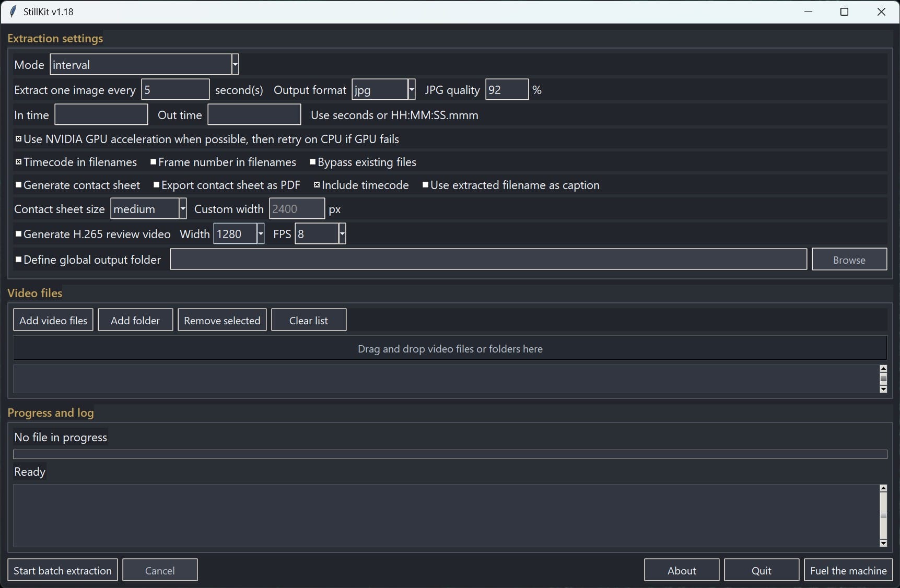
Task: Open the Contact sheet size dropdown
Action: 183,209
